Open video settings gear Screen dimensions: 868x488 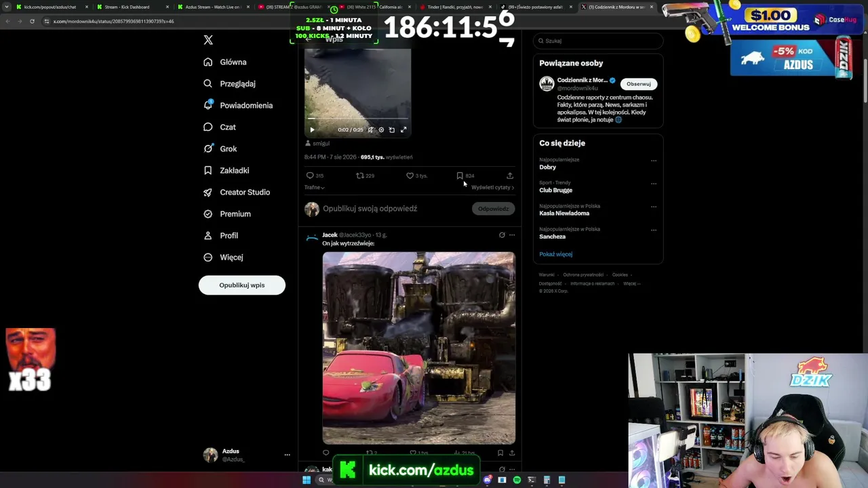(x=381, y=129)
